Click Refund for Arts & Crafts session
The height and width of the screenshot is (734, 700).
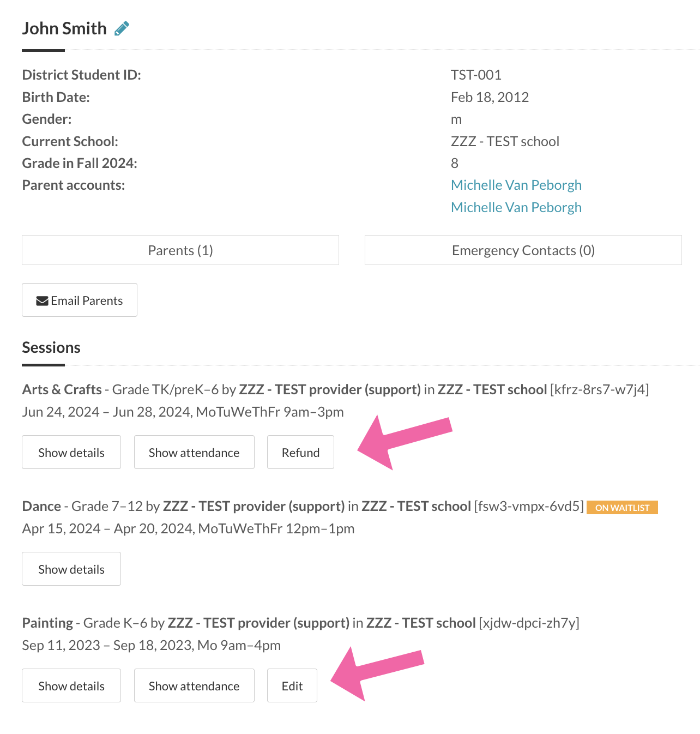tap(300, 452)
